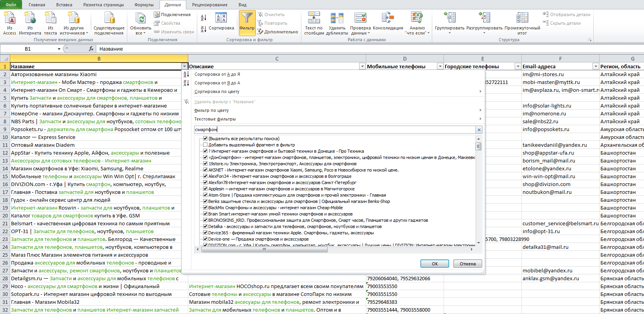Uncheck the Atom-Store item
Viewport: 644px width, 314px height.
(205, 195)
